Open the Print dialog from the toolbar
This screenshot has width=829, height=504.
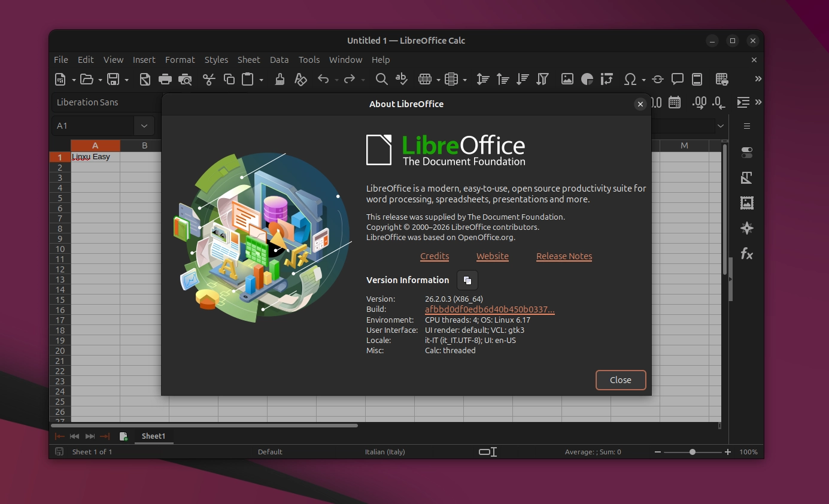coord(165,79)
